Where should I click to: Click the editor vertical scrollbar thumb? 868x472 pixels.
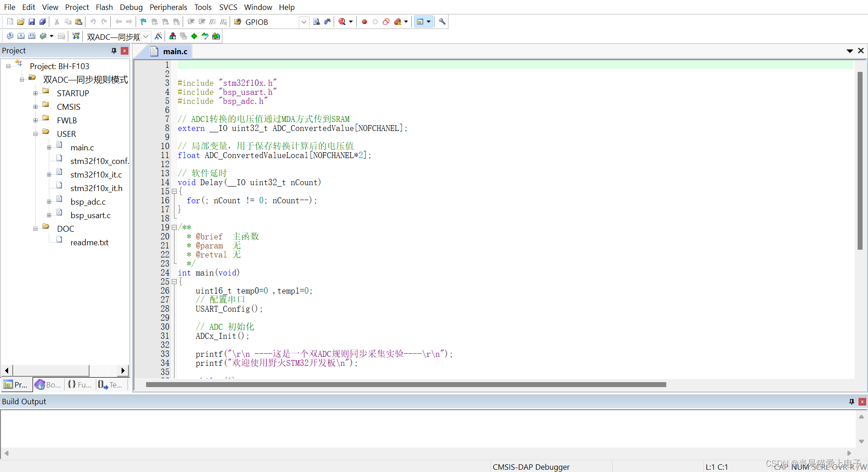pyautogui.click(x=860, y=161)
